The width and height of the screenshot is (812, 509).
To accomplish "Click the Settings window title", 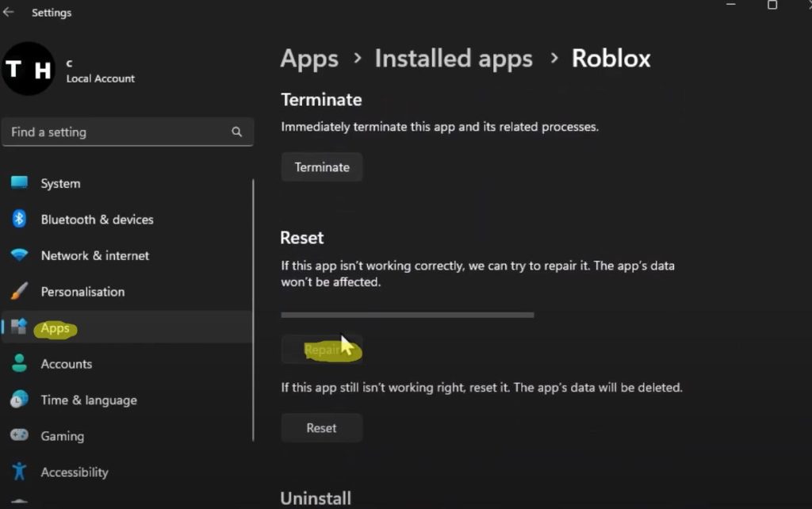I will pyautogui.click(x=52, y=13).
